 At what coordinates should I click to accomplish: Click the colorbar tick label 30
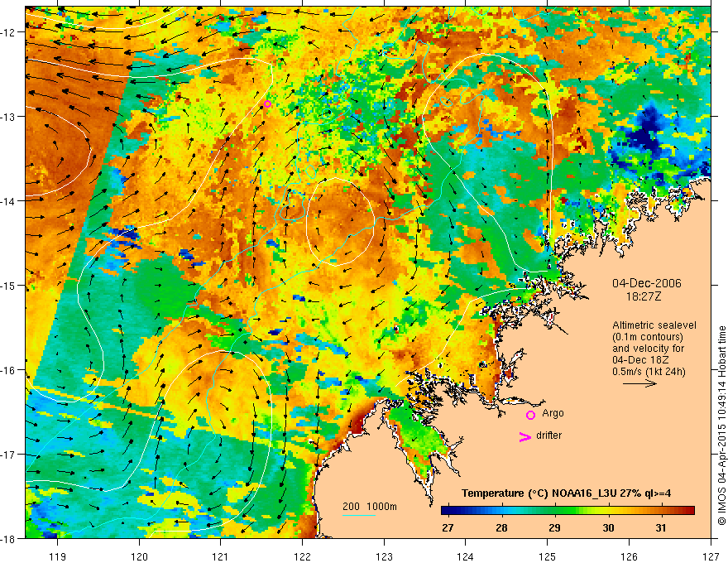point(608,528)
